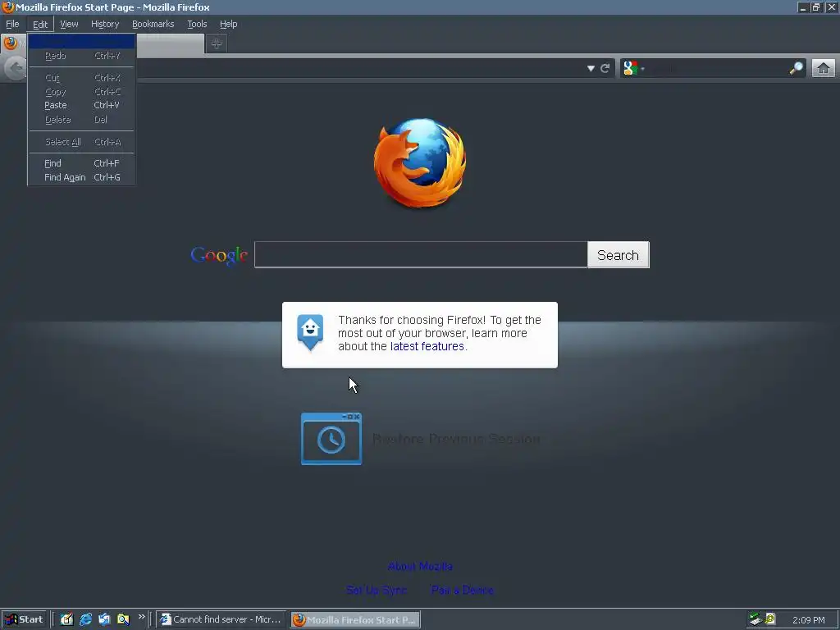Click Restore Previous Session text

[x=456, y=439]
